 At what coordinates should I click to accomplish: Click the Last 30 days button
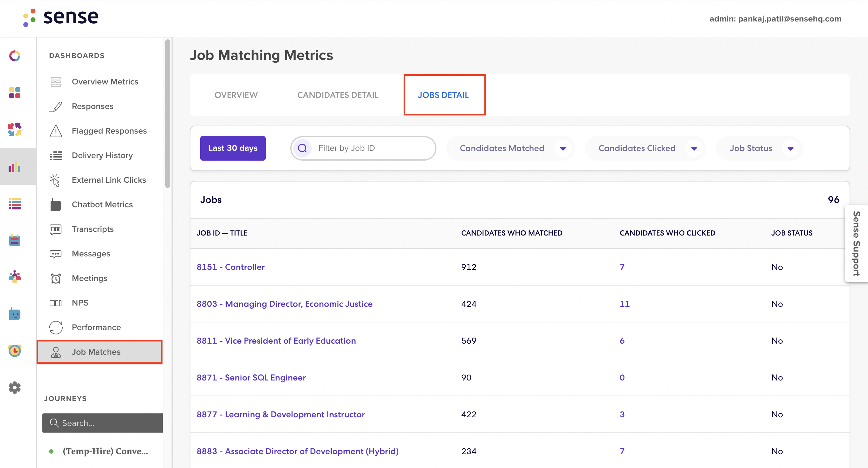pos(233,148)
